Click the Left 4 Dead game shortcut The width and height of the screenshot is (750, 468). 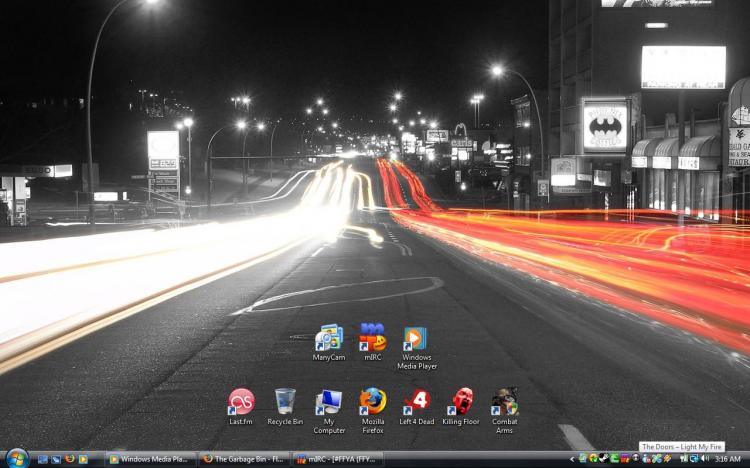pyautogui.click(x=417, y=402)
